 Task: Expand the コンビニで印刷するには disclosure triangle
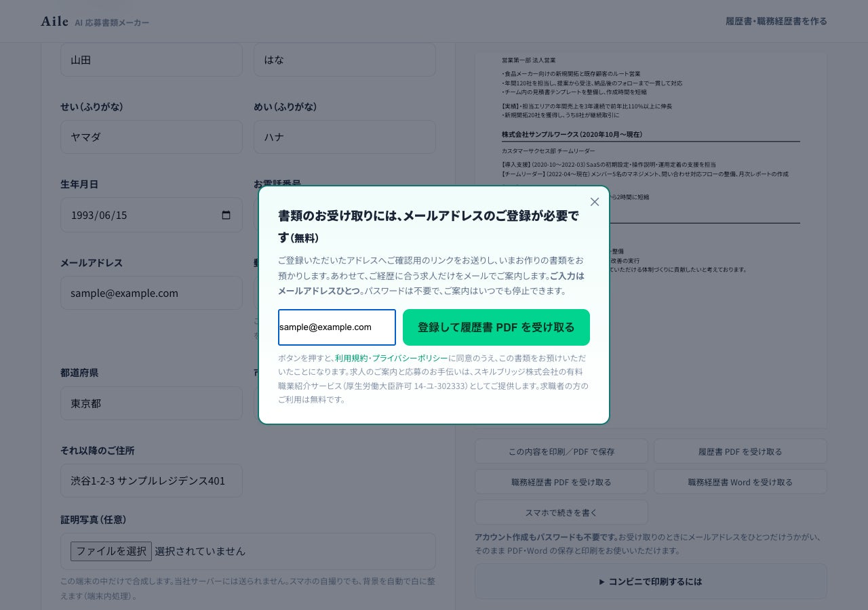click(601, 582)
